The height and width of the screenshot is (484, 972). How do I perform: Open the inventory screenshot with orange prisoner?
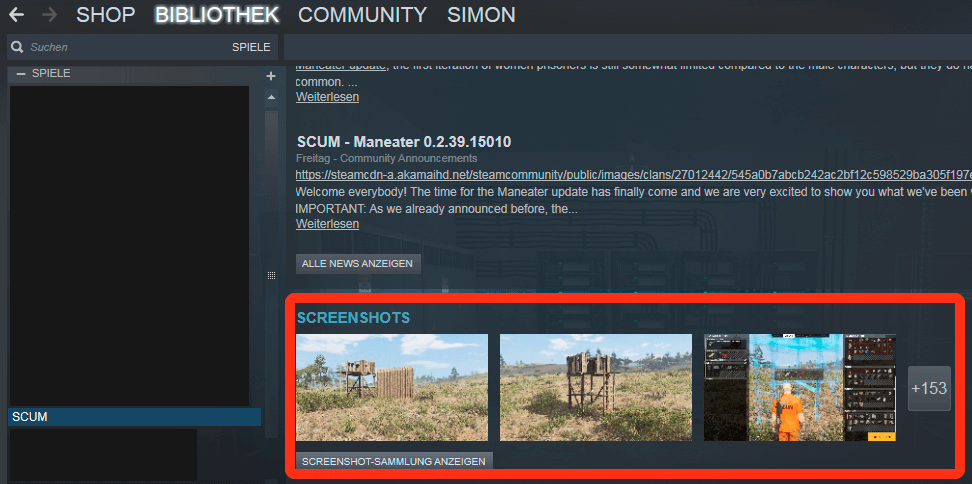(800, 387)
